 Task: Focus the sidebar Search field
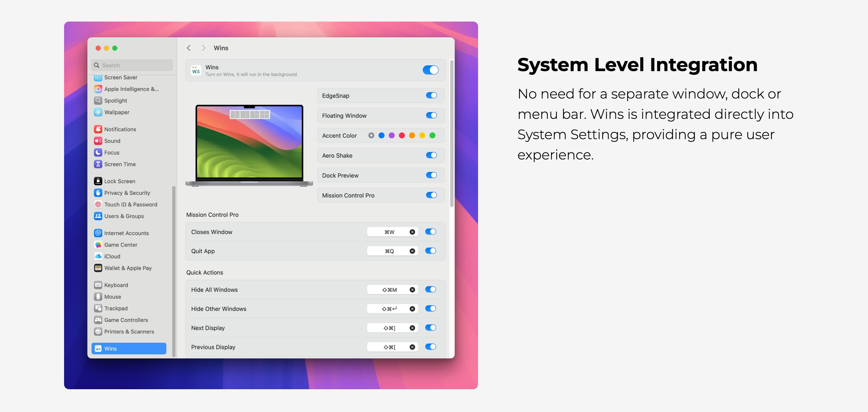pyautogui.click(x=132, y=65)
